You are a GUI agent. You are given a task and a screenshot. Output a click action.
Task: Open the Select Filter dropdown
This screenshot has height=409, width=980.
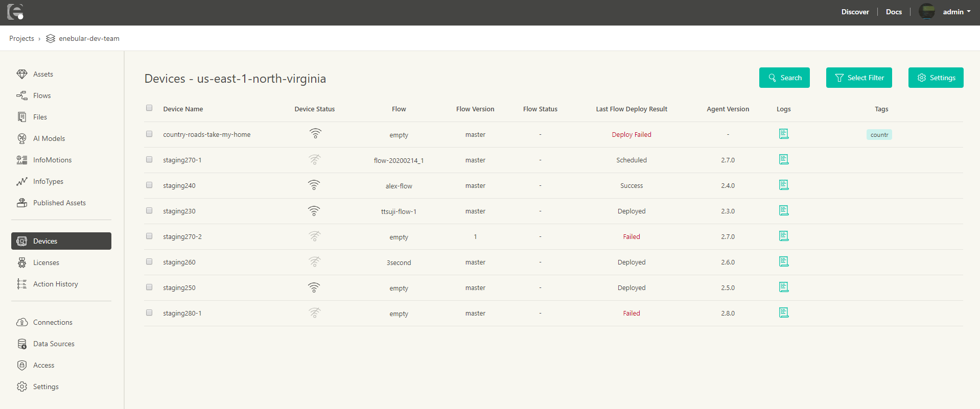click(859, 78)
